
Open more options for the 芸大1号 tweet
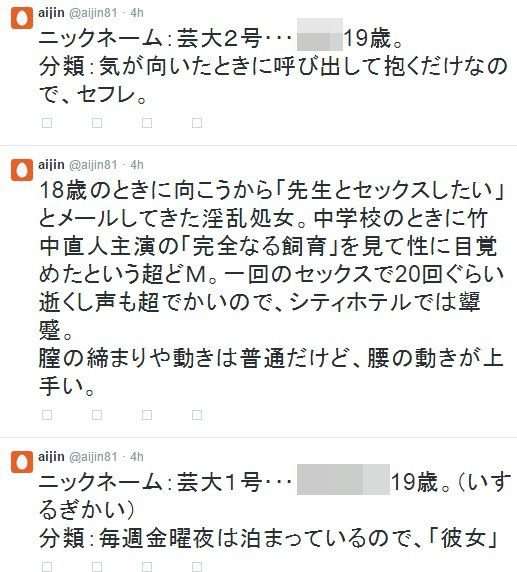197,567
